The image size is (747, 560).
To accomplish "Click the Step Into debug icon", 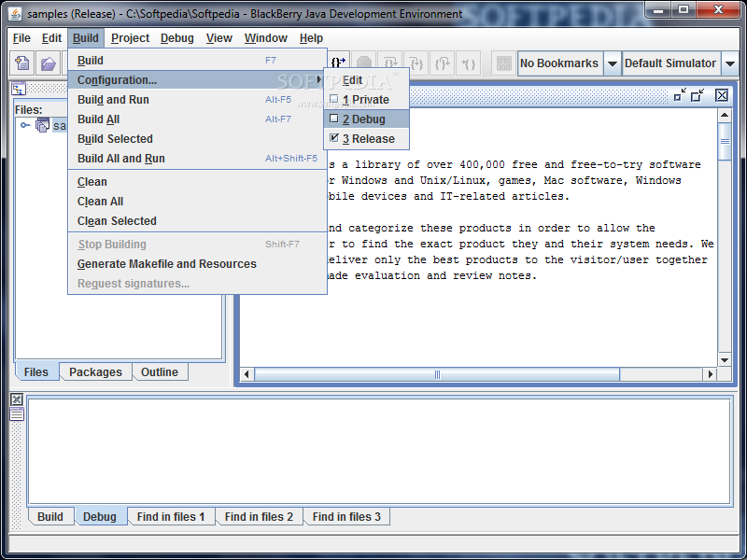I will [416, 63].
